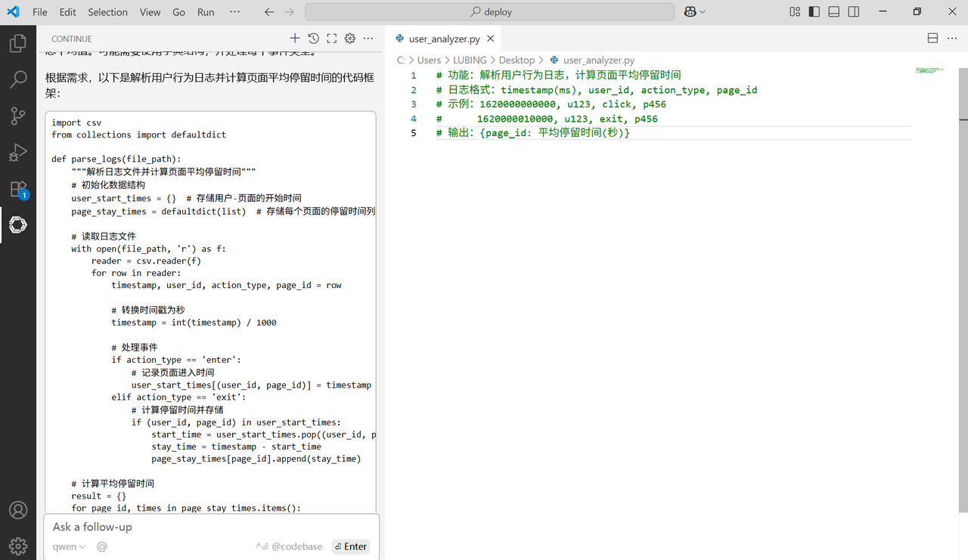This screenshot has width=968, height=560.
Task: Open Continue settings gear in panel header
Action: [x=349, y=38]
